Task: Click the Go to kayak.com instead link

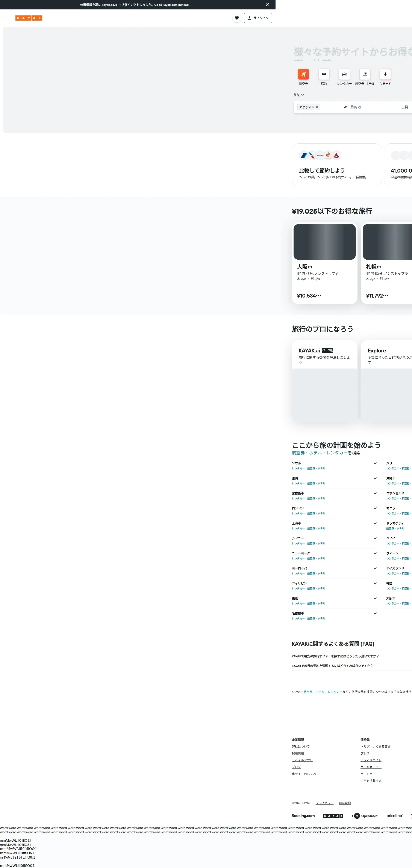Action: pyautogui.click(x=172, y=5)
